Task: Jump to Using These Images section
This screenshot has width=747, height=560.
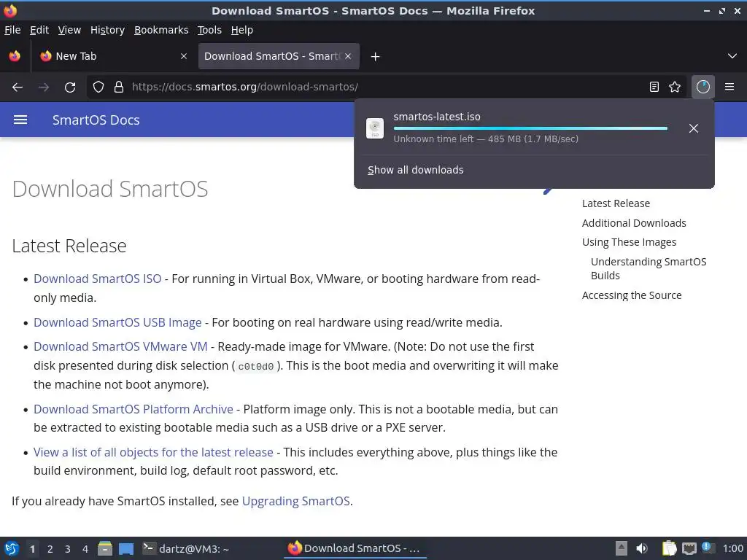Action: 629,242
